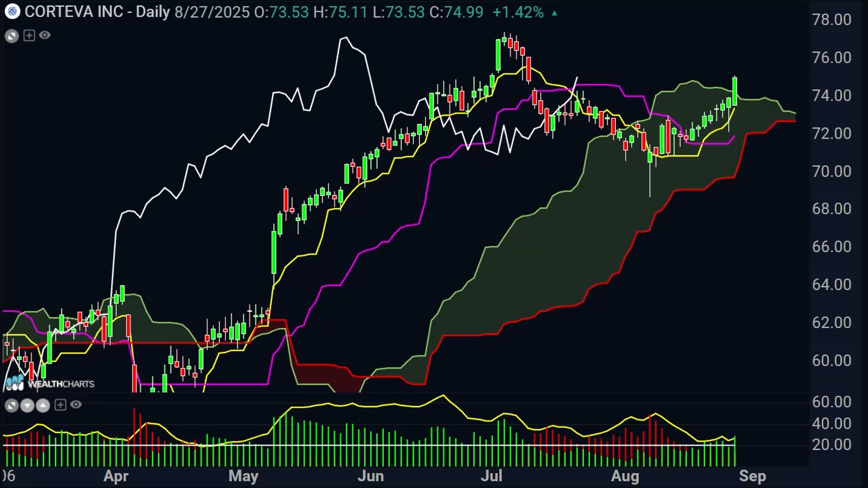868x488 pixels.
Task: Click the low value L:73.53
Action: click(x=399, y=12)
